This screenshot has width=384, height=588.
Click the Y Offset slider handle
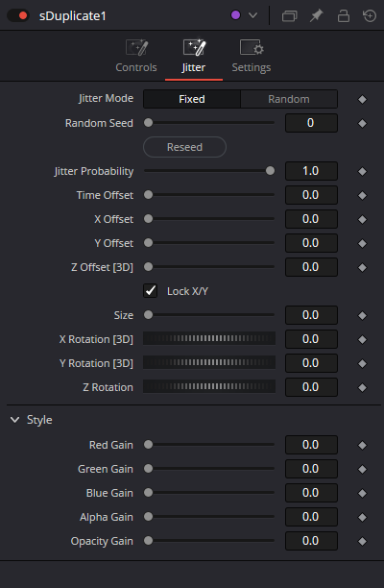149,243
